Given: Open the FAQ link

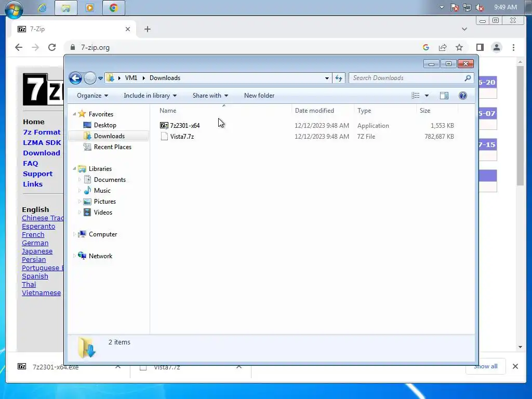Looking at the screenshot, I should [30, 164].
